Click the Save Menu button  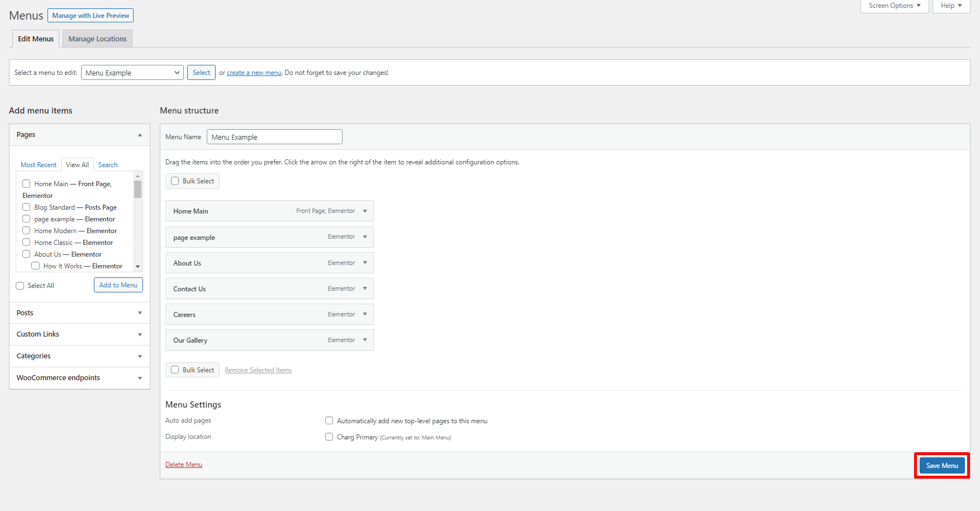[x=942, y=466]
